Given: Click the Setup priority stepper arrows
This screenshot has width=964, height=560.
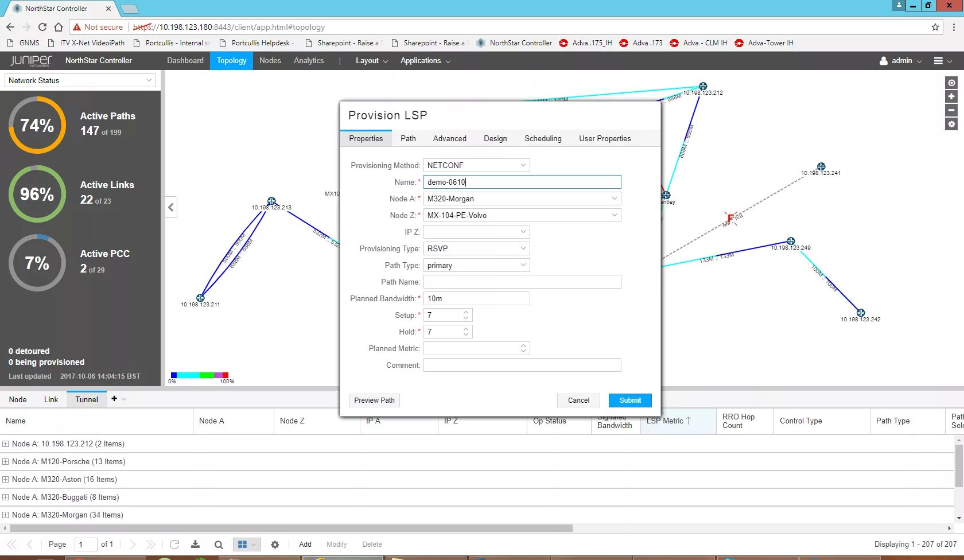Looking at the screenshot, I should [466, 315].
